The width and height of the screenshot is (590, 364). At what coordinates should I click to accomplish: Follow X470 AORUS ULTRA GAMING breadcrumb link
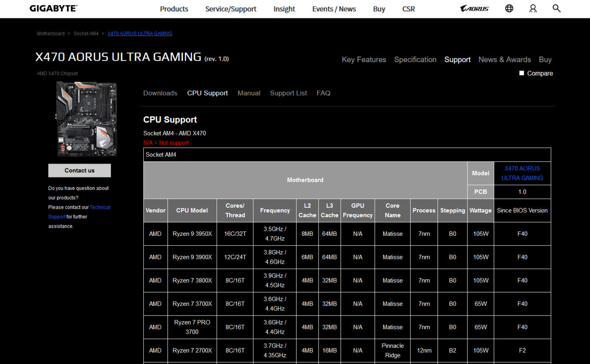[140, 34]
